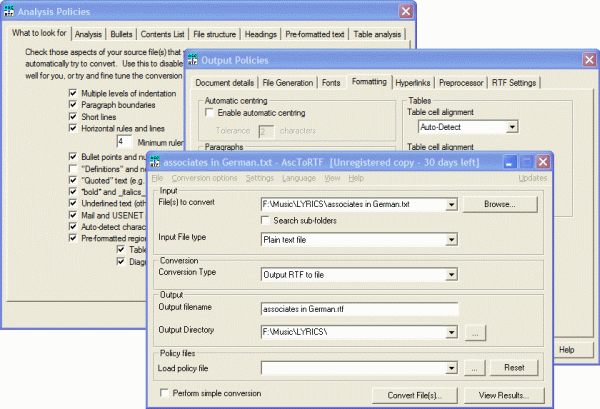
Task: Switch to the Hyperlinks tab
Action: click(414, 82)
